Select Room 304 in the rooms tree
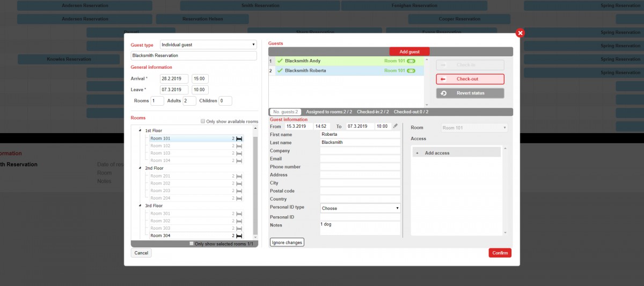The width and height of the screenshot is (644, 286). (196, 236)
